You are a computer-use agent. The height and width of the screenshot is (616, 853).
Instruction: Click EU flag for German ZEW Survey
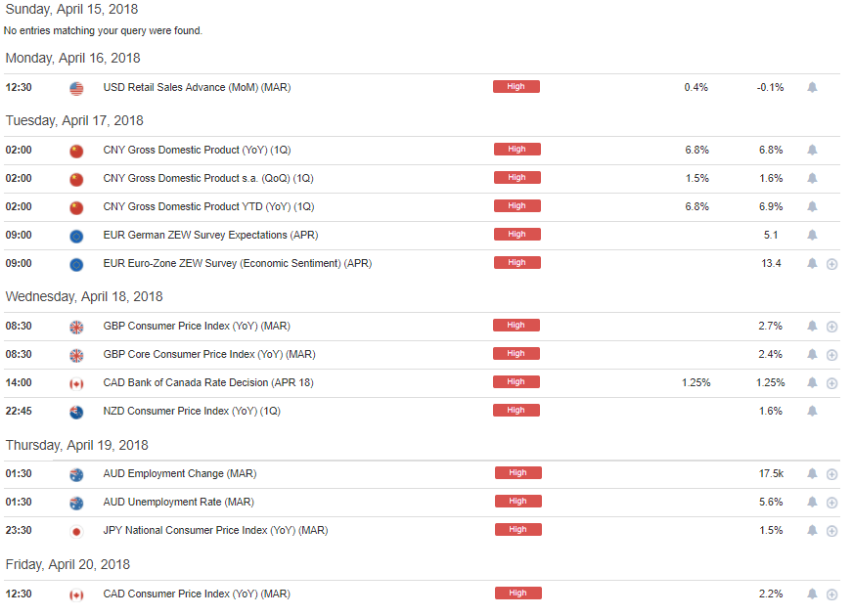(x=76, y=236)
